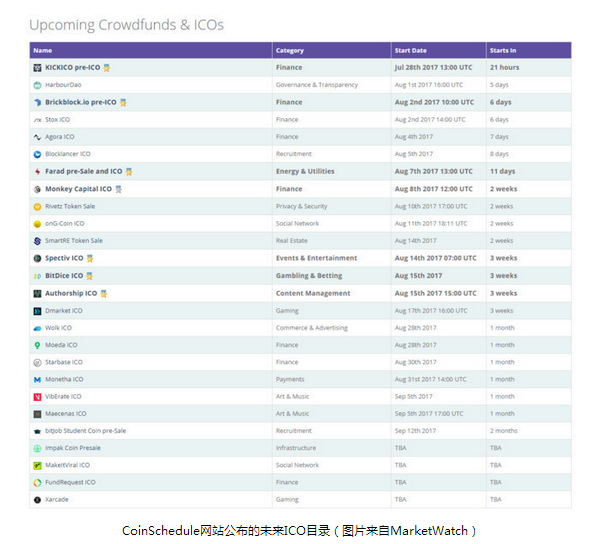This screenshot has width=597, height=544.
Task: Select the 'Aug 31st 2017 14:00 UTC' date
Action: 430,379
